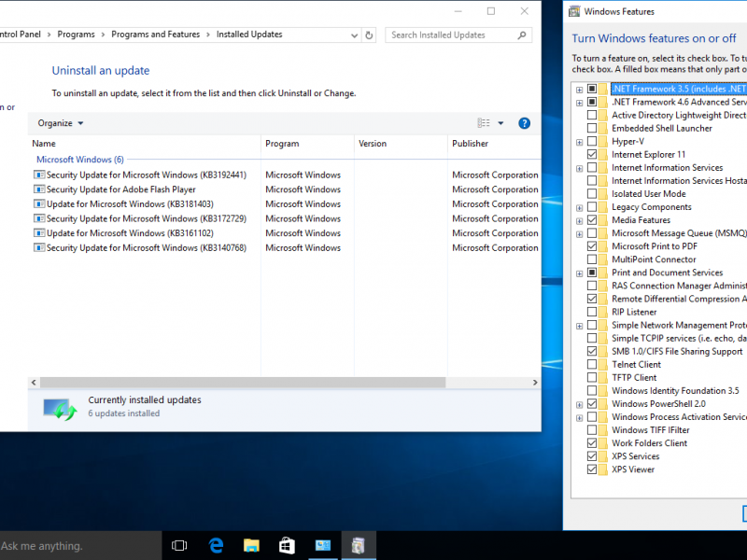Viewport: 747px width, 560px height.
Task: Switch to Control Panel taskbar icon
Action: pyautogui.click(x=322, y=545)
